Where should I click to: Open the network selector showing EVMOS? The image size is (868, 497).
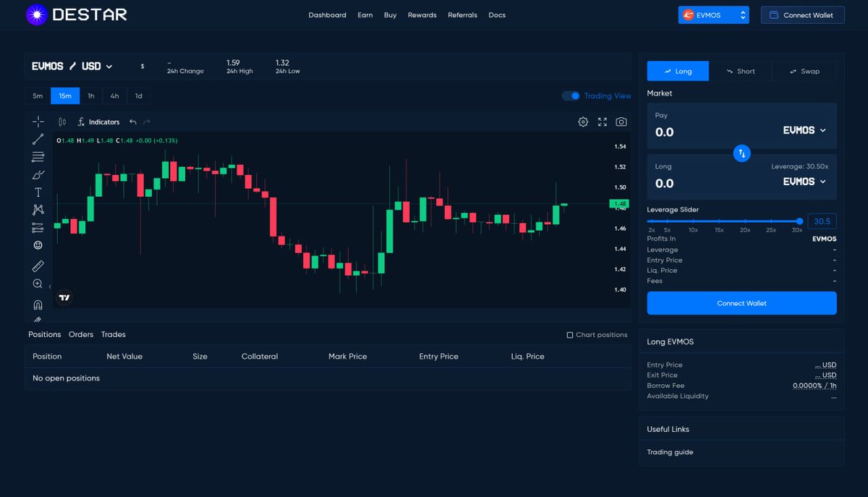click(713, 14)
